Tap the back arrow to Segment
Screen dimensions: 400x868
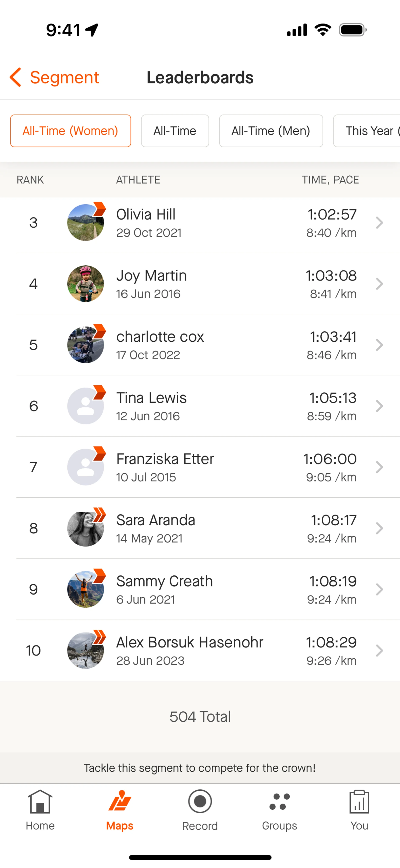coord(15,77)
